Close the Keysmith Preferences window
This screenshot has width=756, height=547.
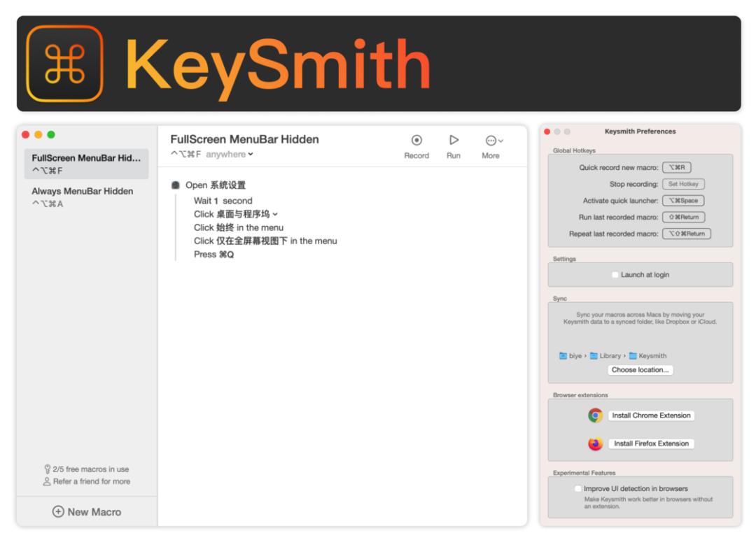pyautogui.click(x=547, y=132)
